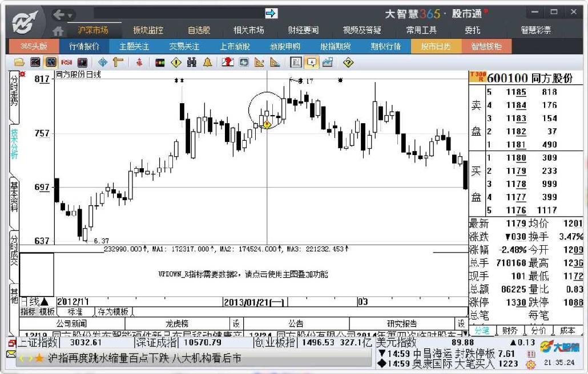Image resolution: width=588 pixels, height=374 pixels.
Task: Click the 研究报告 header
Action: click(x=402, y=323)
